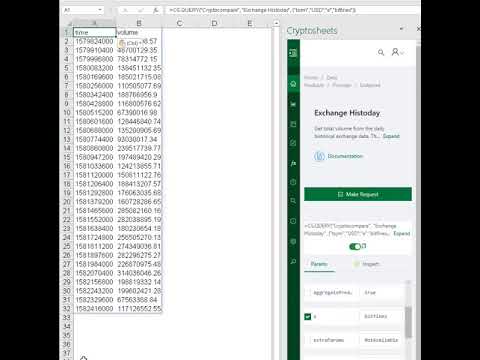Toggle the green switch below the formula preview
The height and width of the screenshot is (360, 480).
(355, 246)
